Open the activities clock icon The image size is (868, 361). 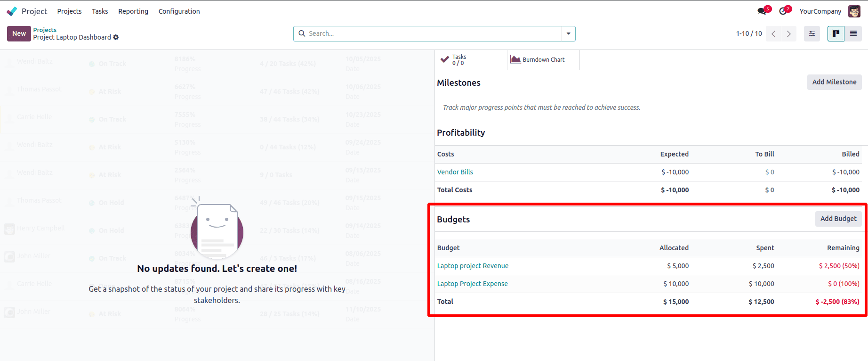784,11
